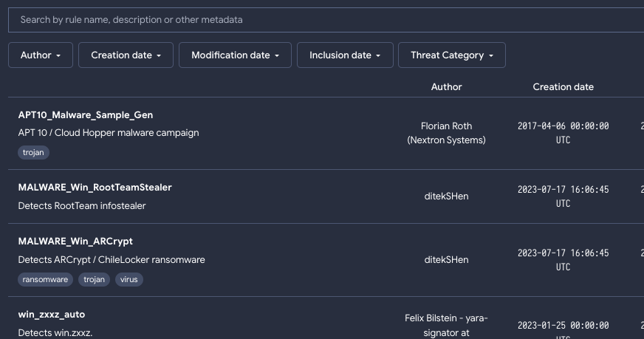Expand the Creation date filter

pyautogui.click(x=126, y=55)
